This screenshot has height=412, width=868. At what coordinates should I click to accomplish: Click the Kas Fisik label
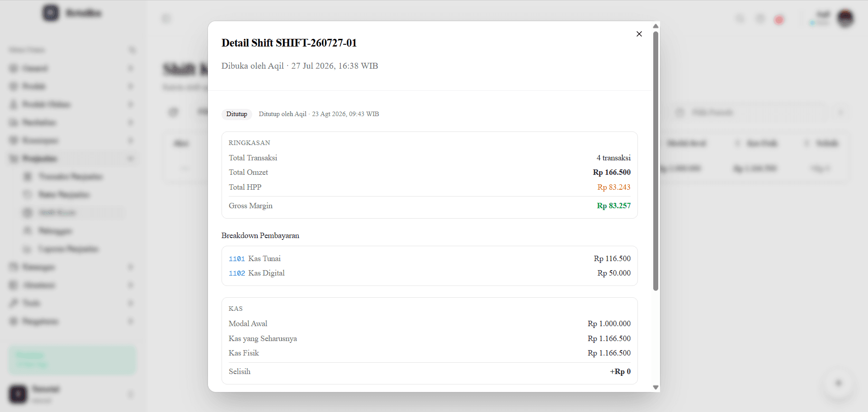point(244,353)
